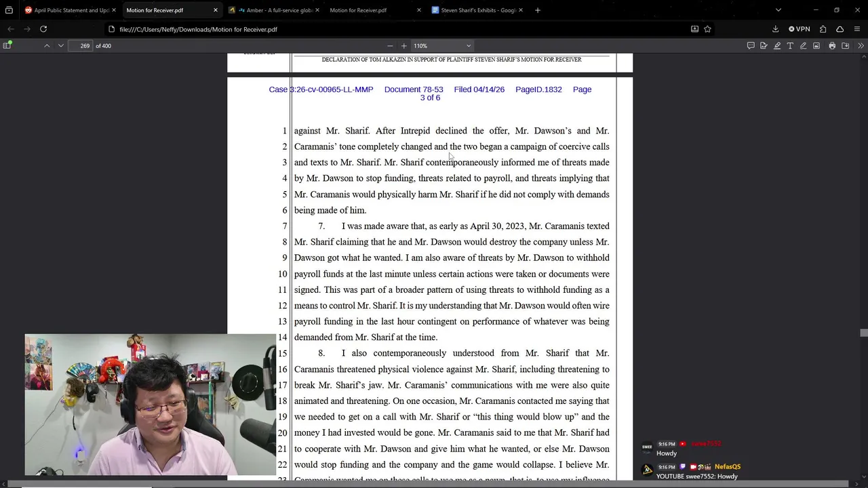Go to previous PDF page arrow

click(x=47, y=45)
